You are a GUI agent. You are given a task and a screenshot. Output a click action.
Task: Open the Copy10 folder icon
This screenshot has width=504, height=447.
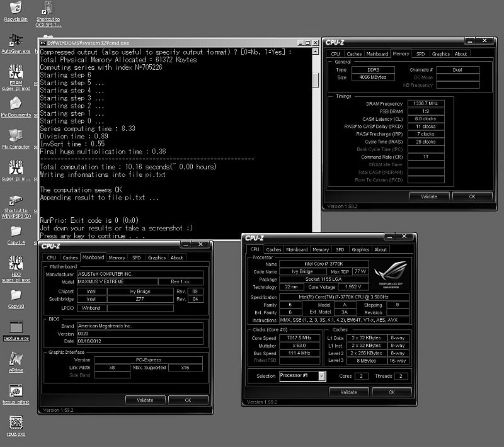16,299
